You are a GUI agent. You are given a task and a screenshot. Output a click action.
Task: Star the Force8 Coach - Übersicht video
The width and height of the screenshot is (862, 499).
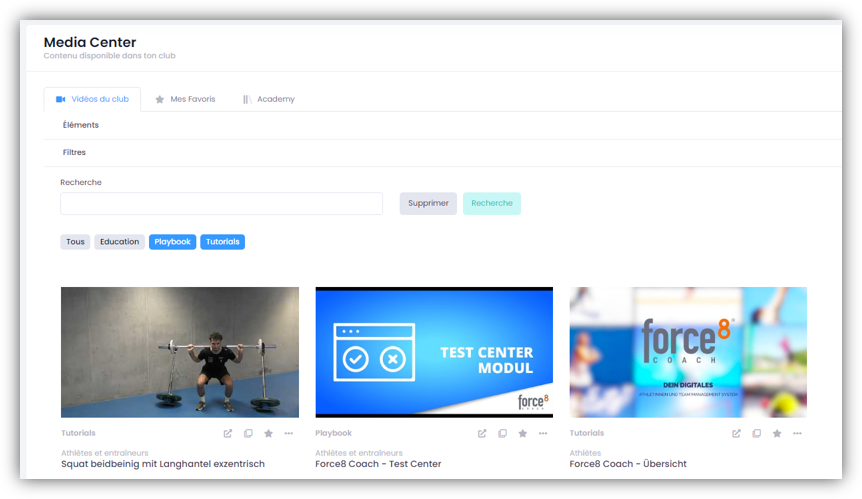tap(776, 433)
